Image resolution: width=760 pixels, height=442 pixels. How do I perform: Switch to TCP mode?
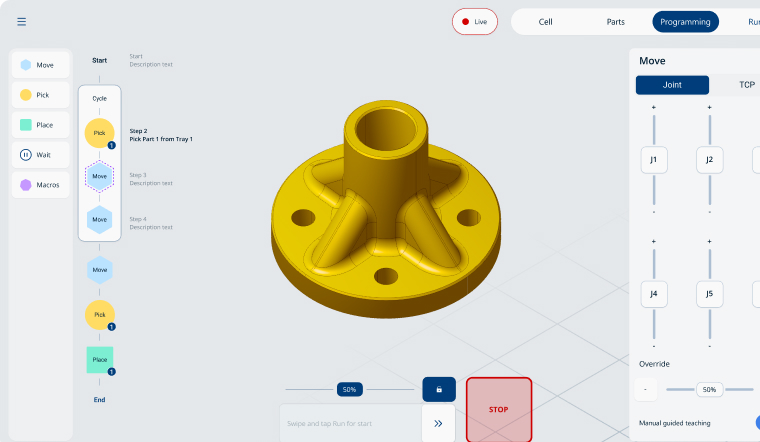[746, 85]
